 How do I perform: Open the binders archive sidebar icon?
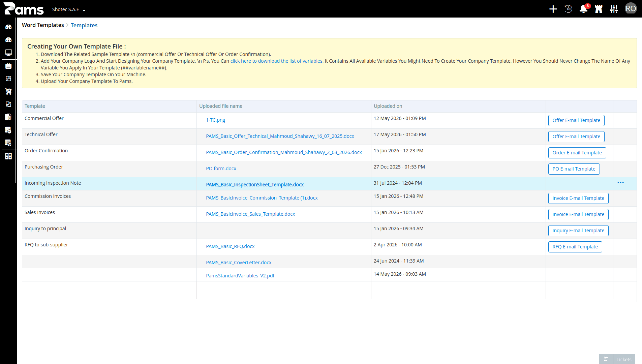(8, 156)
